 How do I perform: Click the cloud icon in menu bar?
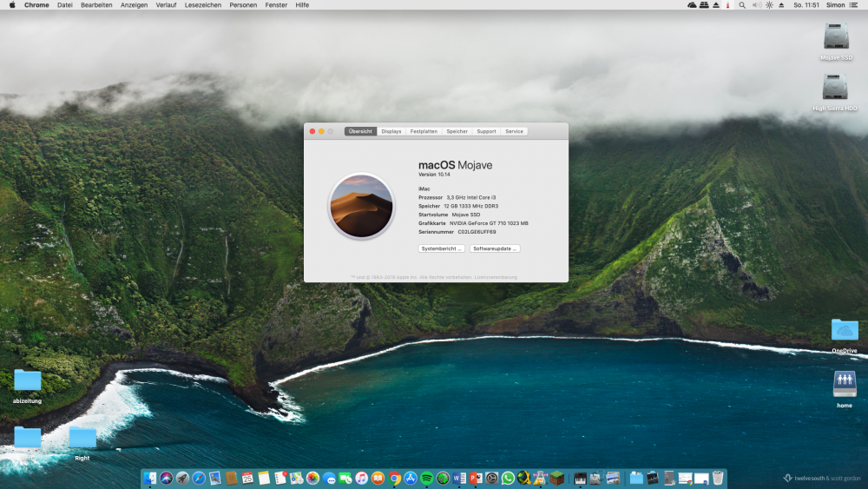click(692, 5)
